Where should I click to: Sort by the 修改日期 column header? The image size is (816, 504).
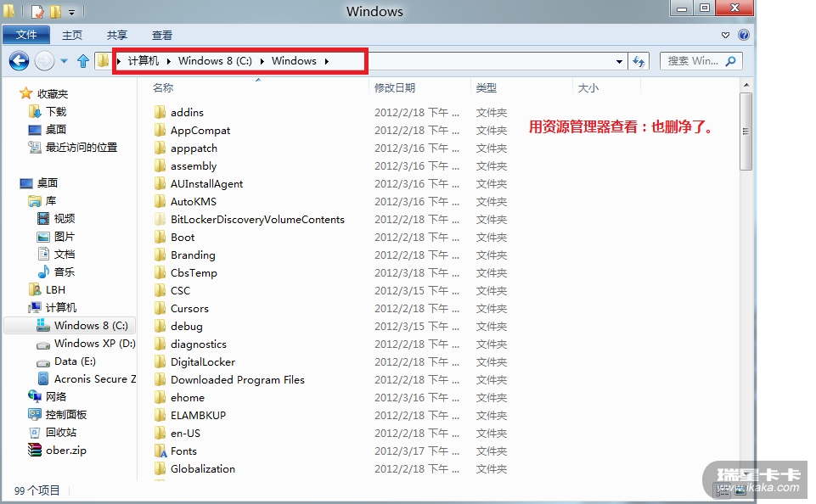[395, 88]
